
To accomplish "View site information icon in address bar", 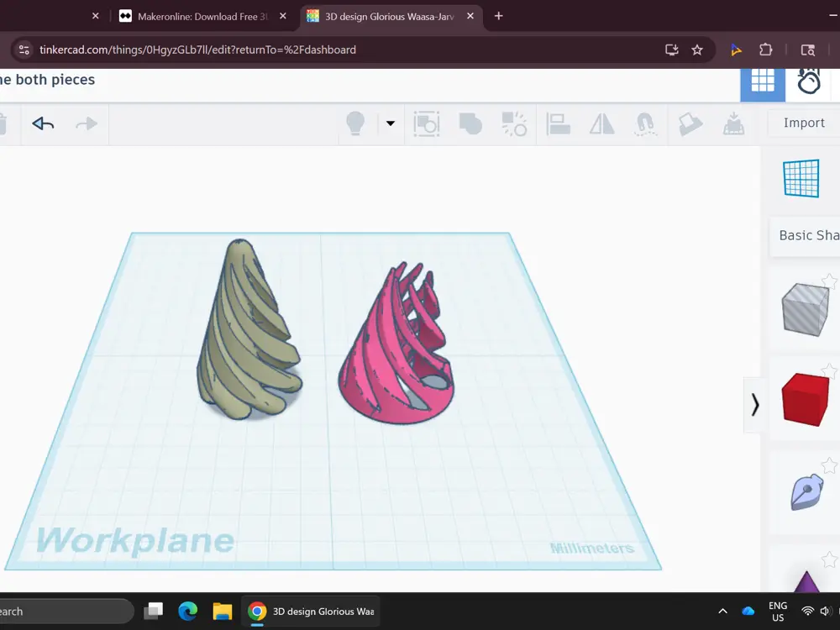I will click(x=24, y=50).
